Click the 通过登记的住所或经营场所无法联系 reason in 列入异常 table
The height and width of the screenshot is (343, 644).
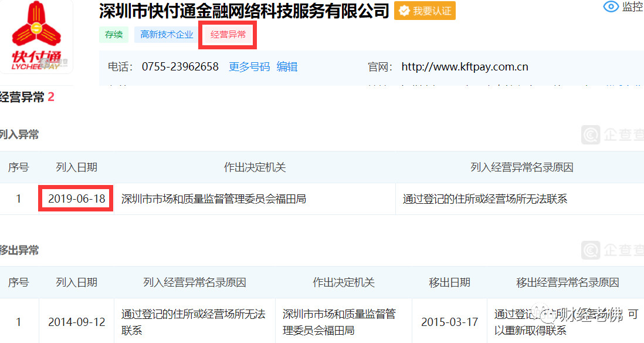(484, 199)
